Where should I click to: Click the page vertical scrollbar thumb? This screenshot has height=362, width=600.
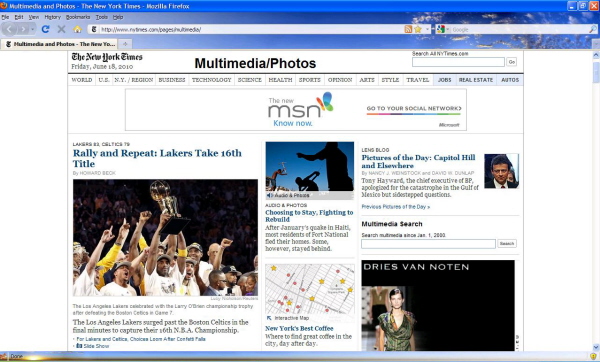[x=596, y=72]
